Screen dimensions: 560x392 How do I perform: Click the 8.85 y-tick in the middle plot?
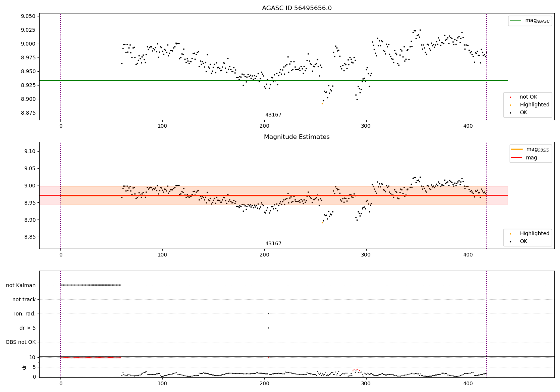[29, 237]
